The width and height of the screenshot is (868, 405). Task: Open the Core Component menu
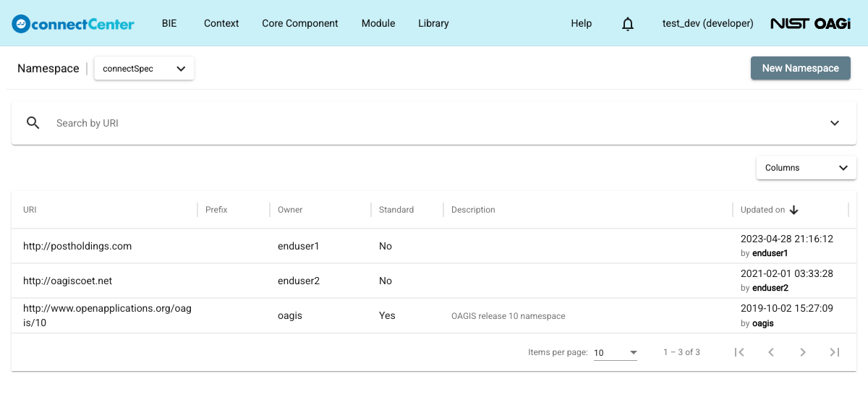pos(300,23)
